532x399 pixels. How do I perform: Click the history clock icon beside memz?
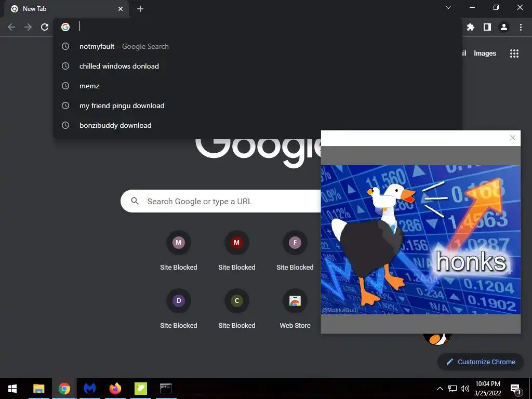65,86
